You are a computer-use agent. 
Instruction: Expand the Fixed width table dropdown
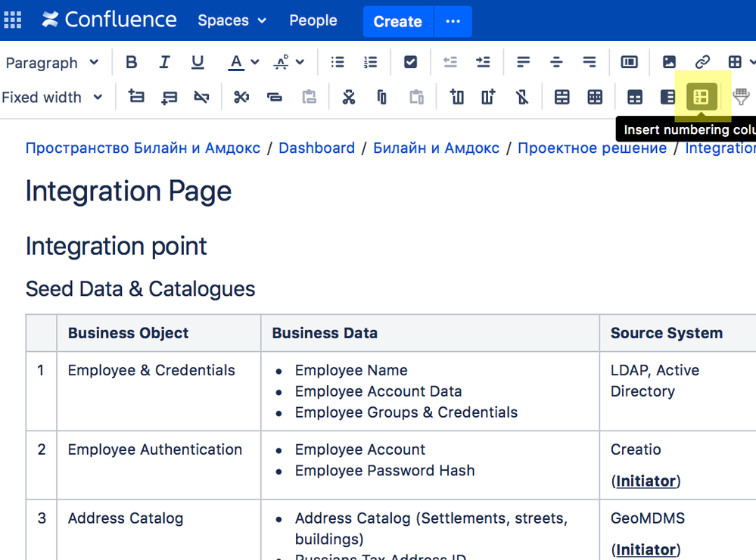pos(51,97)
